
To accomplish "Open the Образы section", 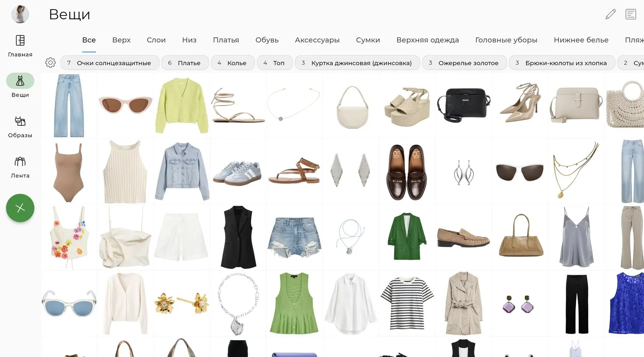I will tap(20, 127).
